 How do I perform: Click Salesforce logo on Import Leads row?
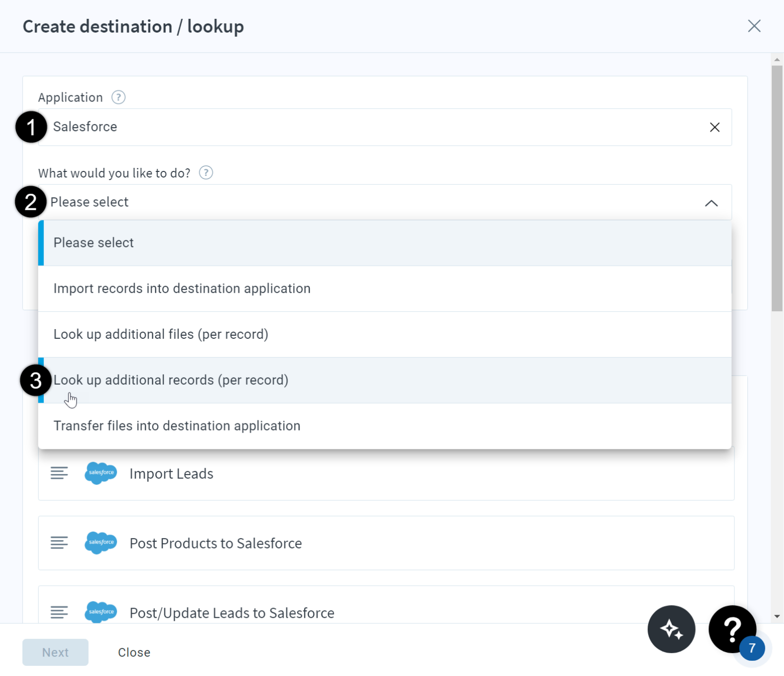point(101,473)
